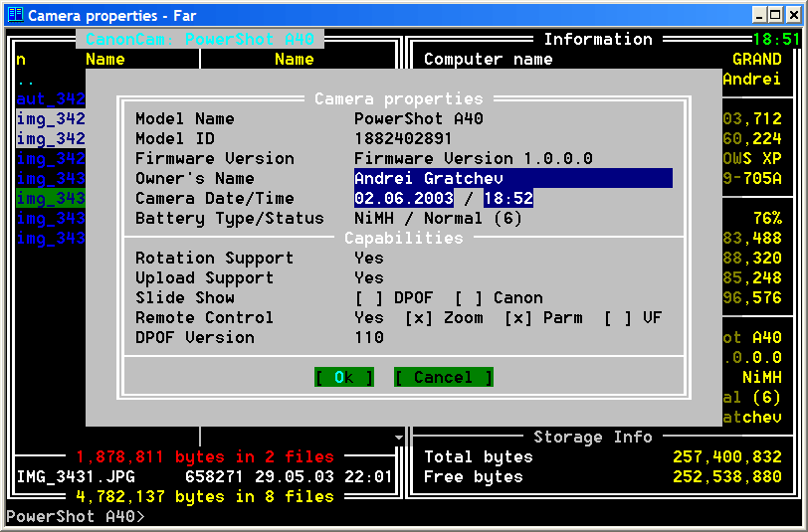Click the Cancel button
This screenshot has width=808, height=532.
click(444, 378)
